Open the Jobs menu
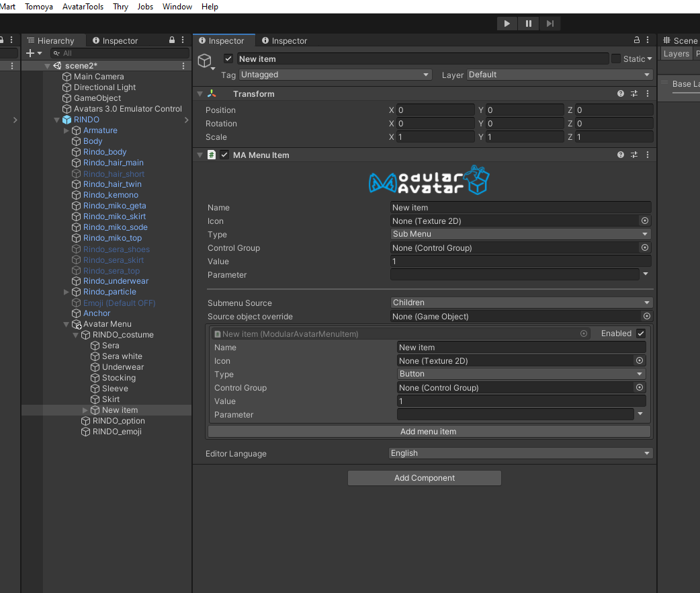 point(145,7)
